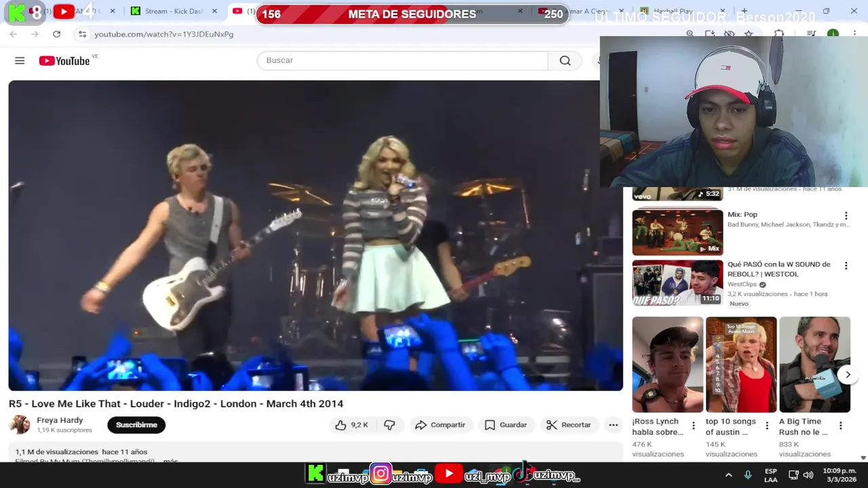Screen dimensions: 868x488
Task: Expand the description with "más"
Action: pos(171,461)
